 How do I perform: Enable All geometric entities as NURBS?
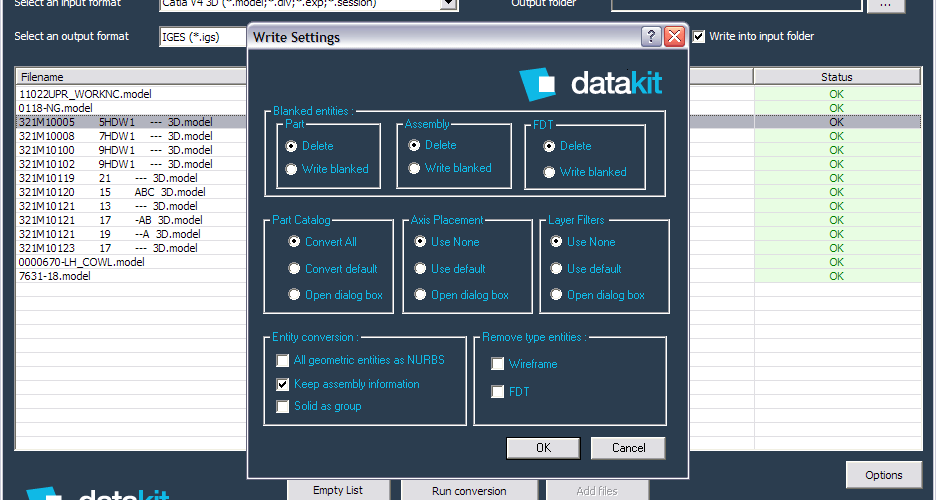(x=283, y=360)
